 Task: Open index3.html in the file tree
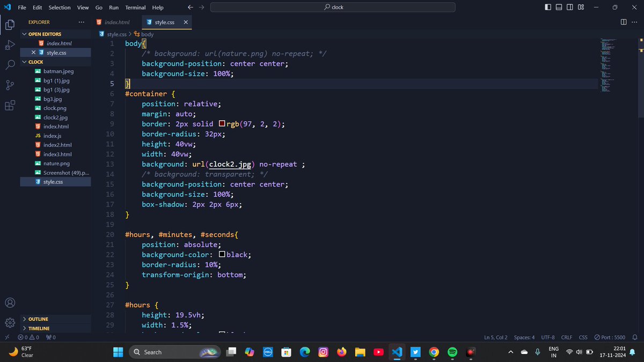click(x=55, y=154)
